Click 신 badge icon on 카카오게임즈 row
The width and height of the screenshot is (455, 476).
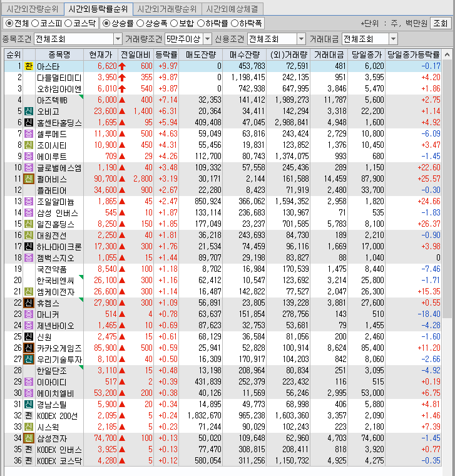(29, 348)
